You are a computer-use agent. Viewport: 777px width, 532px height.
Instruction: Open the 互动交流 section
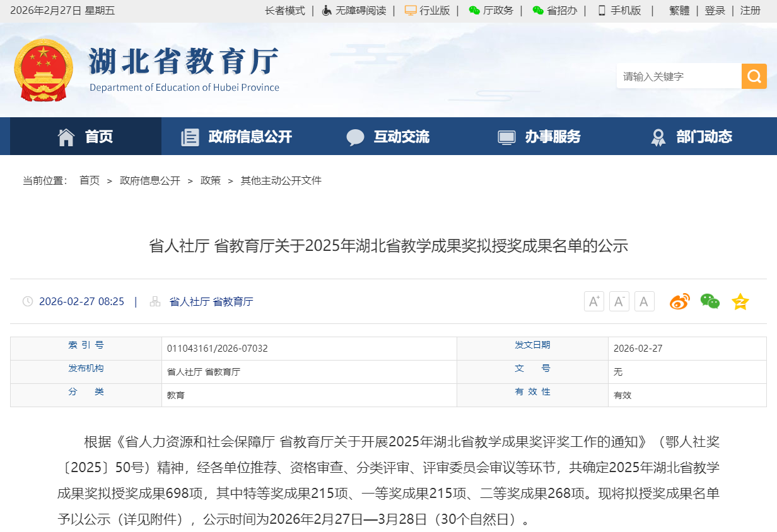point(387,136)
